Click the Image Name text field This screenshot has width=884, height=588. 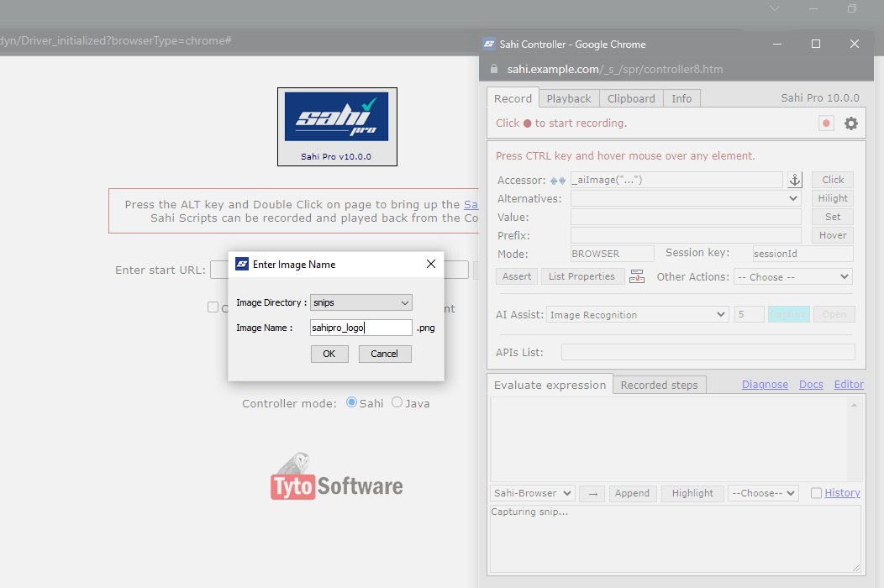360,328
